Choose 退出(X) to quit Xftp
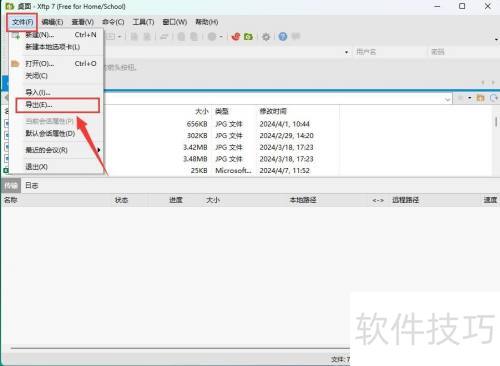Viewport: 500px width, 366px height. pos(57,167)
